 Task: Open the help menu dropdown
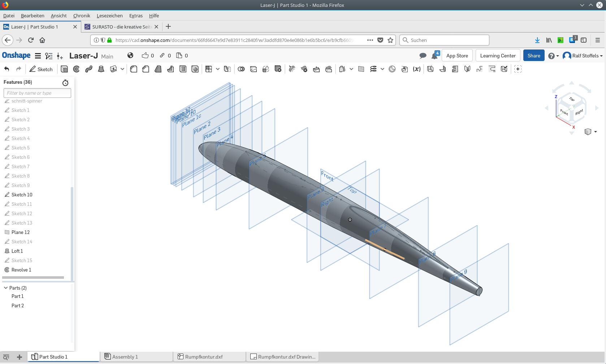coord(553,56)
